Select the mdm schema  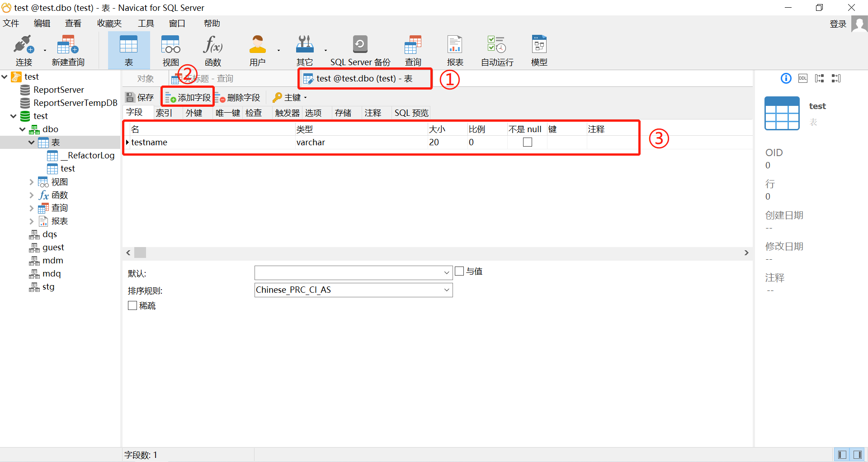coord(46,260)
